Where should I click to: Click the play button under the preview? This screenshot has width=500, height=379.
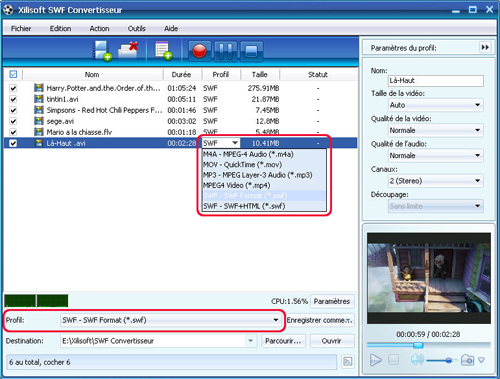(376, 360)
